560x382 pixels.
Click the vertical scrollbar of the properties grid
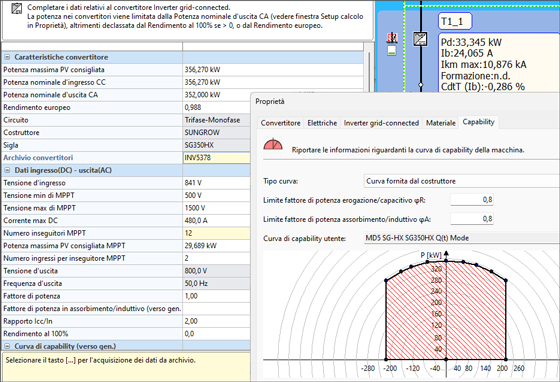pos(368,71)
